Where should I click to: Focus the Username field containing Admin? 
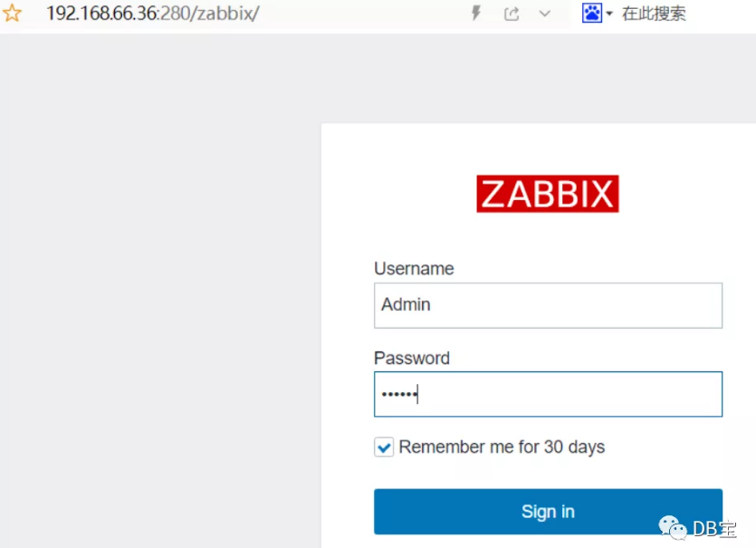548,305
